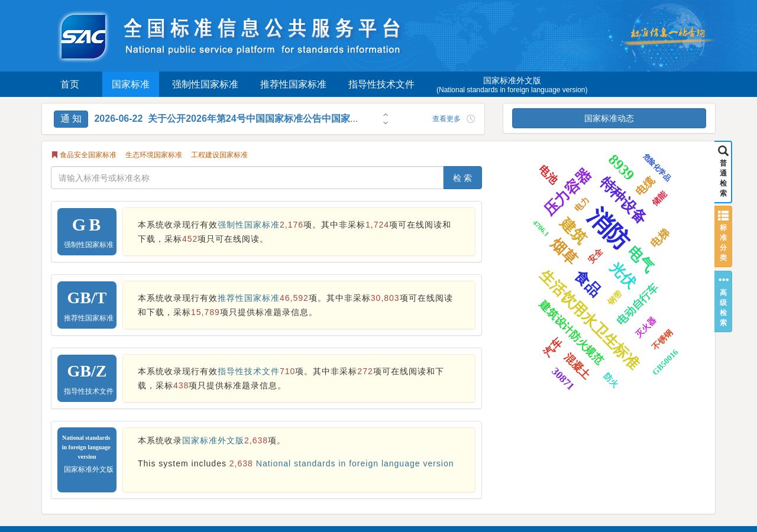Click the 防火 word cloud tag
Screen dimensions: 757x532
point(610,380)
